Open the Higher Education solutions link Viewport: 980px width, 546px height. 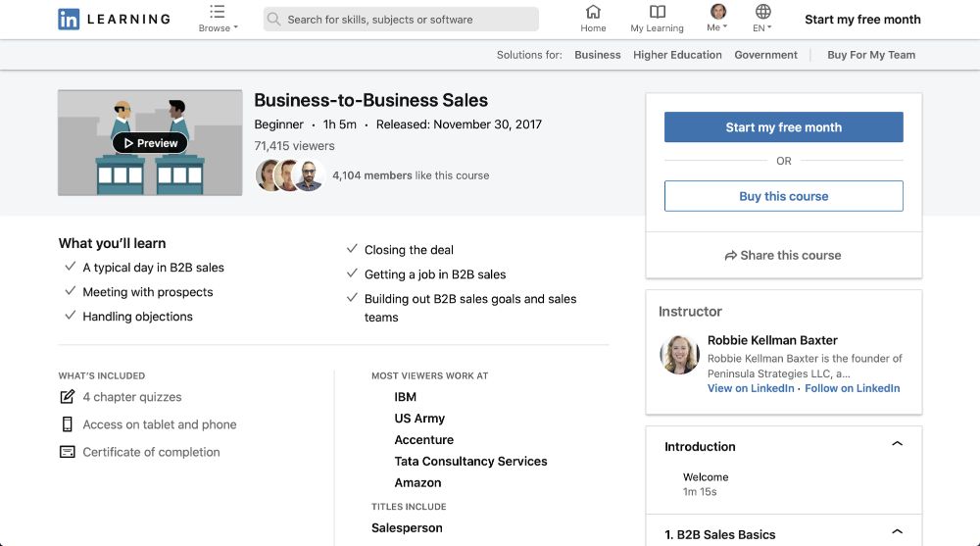677,55
